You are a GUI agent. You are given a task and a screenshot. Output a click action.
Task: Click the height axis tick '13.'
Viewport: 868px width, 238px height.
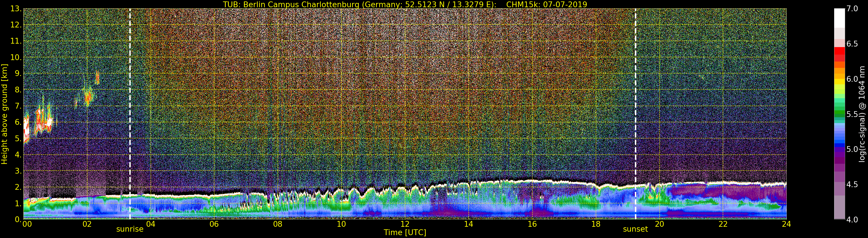coord(16,9)
